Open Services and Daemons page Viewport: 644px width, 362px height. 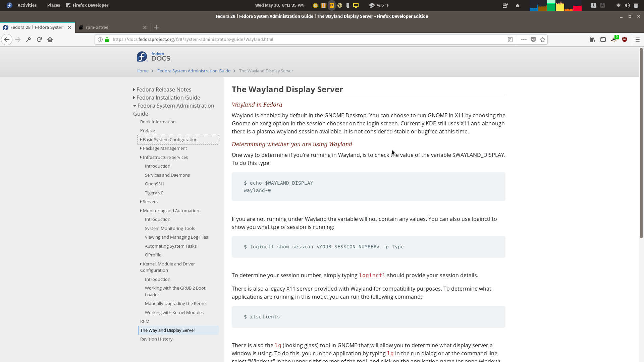167,175
